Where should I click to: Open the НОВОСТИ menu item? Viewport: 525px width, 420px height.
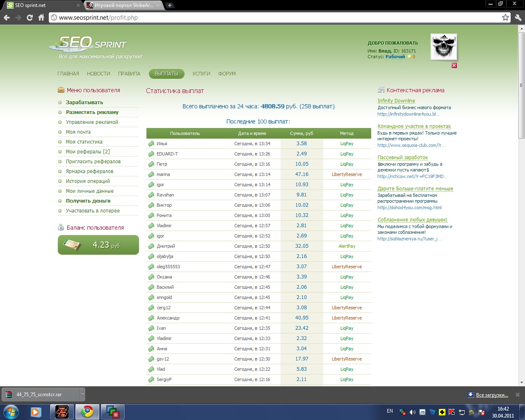[98, 74]
